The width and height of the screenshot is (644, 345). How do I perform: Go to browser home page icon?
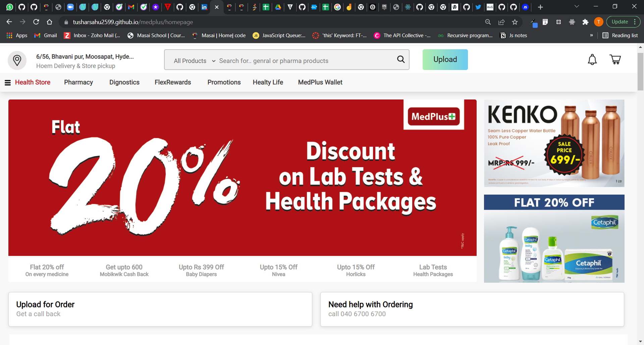point(50,22)
